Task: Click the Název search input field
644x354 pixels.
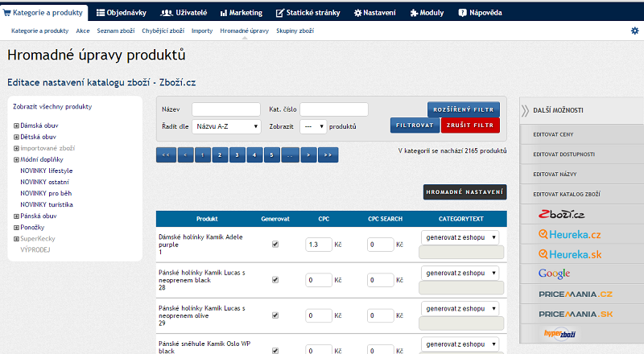Action: click(225, 109)
